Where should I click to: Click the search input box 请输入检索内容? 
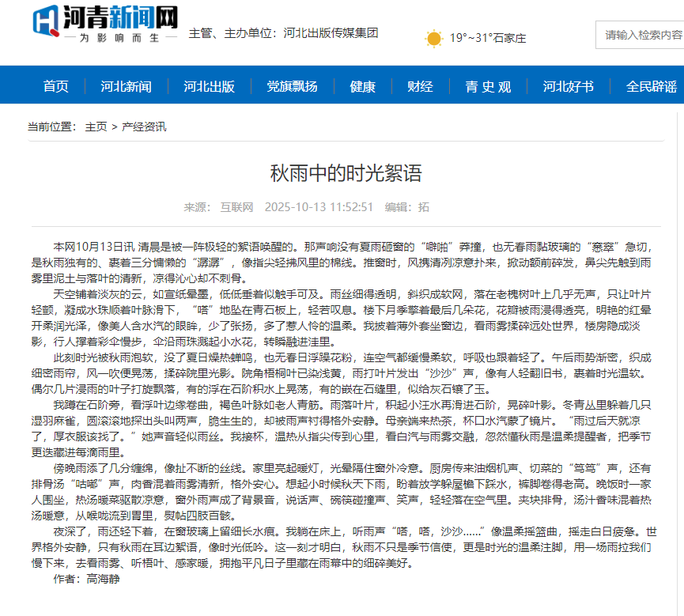[639, 35]
